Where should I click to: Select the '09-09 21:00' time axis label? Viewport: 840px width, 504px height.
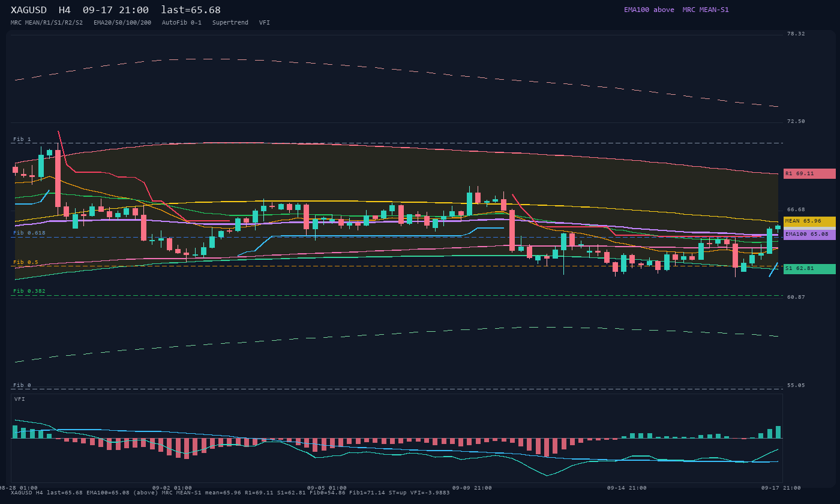click(472, 488)
